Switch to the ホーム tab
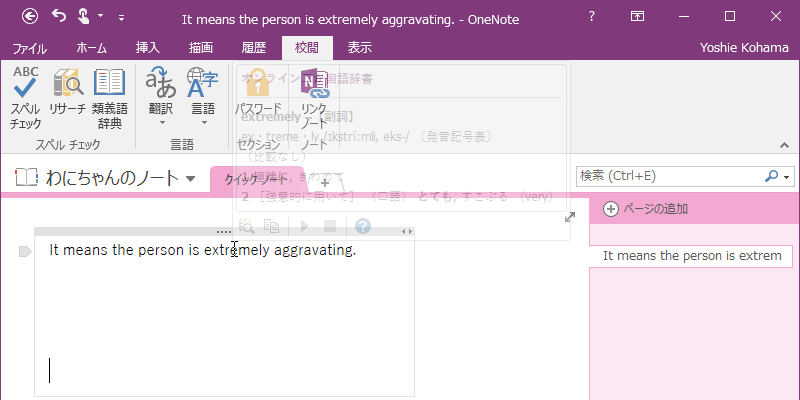 (92, 48)
